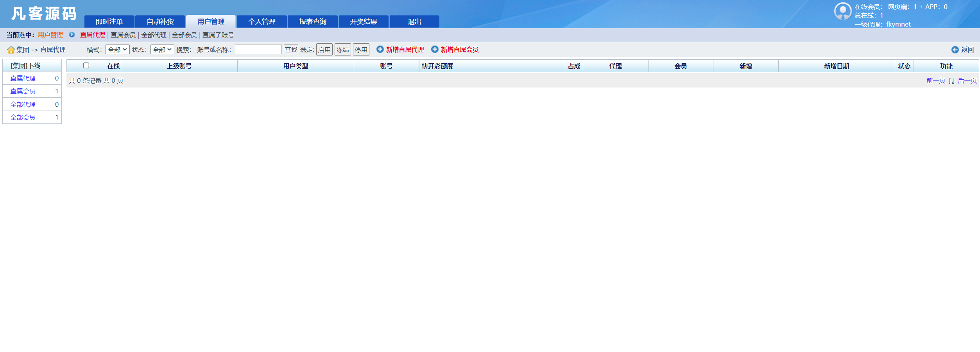Click the 查找 search button
Screen dimensions: 980x352
[x=290, y=49]
